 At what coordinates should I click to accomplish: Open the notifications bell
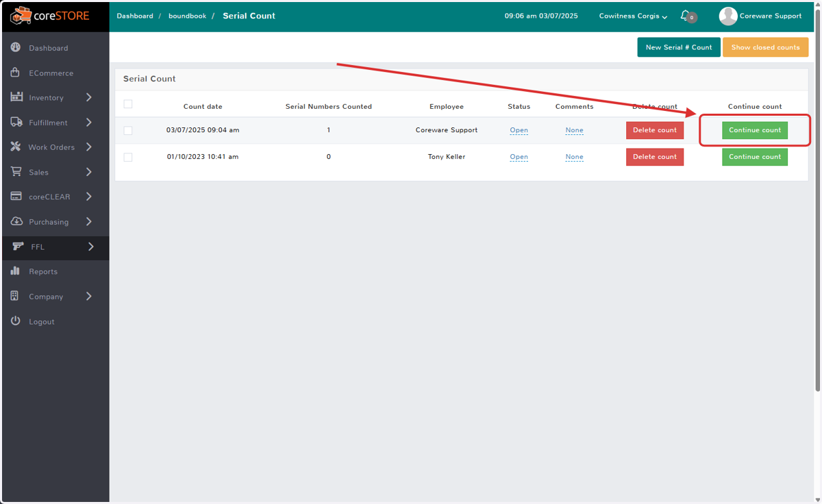click(687, 16)
